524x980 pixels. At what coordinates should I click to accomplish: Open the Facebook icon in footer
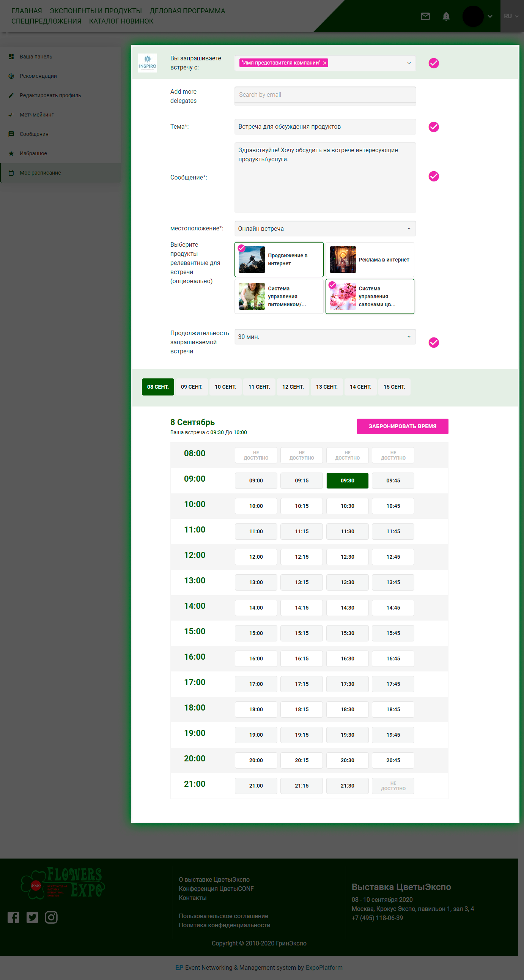click(13, 917)
